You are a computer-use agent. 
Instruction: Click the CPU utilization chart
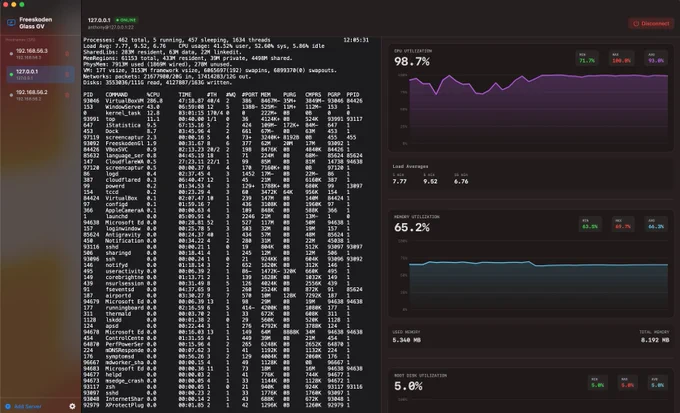tap(538, 108)
